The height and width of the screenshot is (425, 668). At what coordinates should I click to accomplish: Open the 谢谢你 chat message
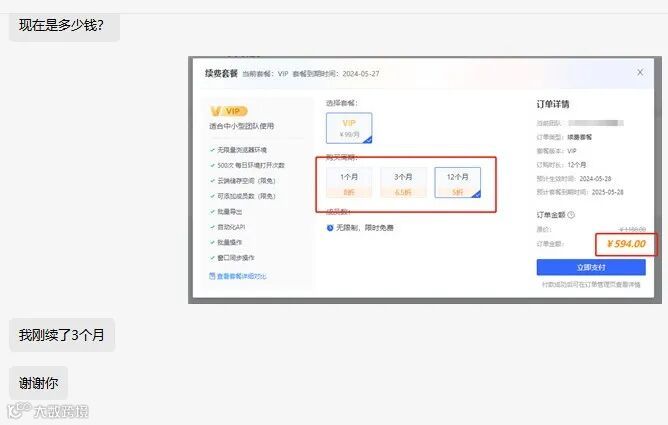pos(38,383)
